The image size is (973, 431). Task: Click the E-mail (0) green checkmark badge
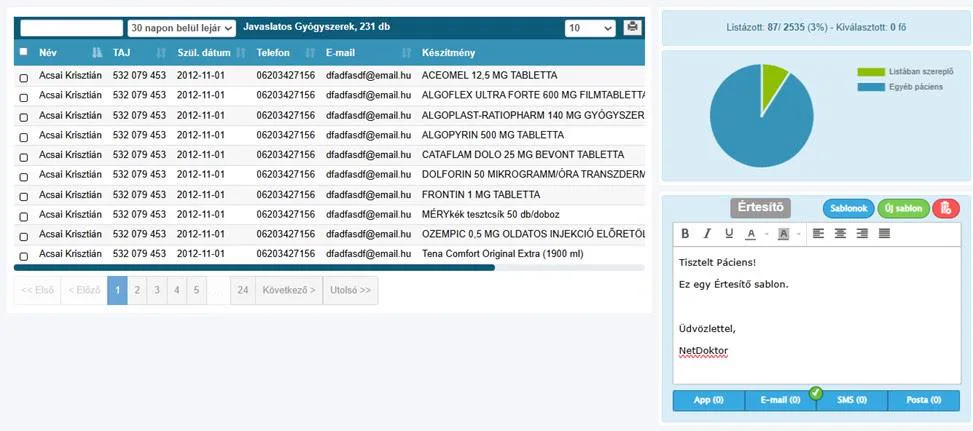coord(816,392)
